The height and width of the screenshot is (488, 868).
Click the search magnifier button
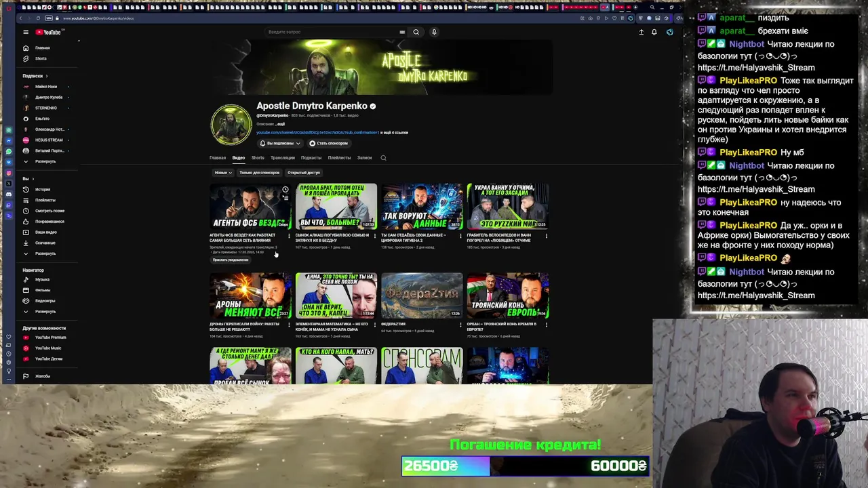[x=416, y=32]
